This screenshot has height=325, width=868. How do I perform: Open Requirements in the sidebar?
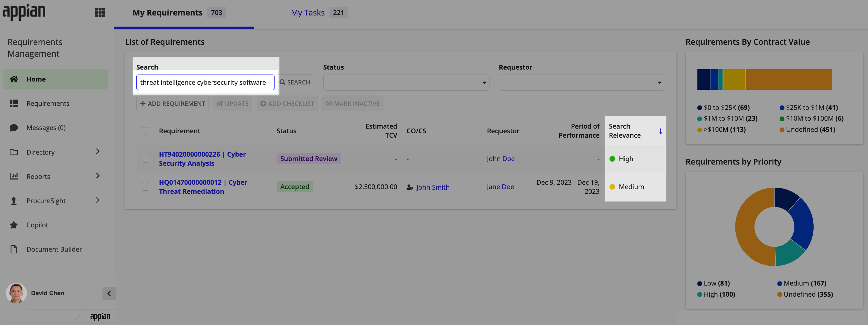tap(55, 103)
